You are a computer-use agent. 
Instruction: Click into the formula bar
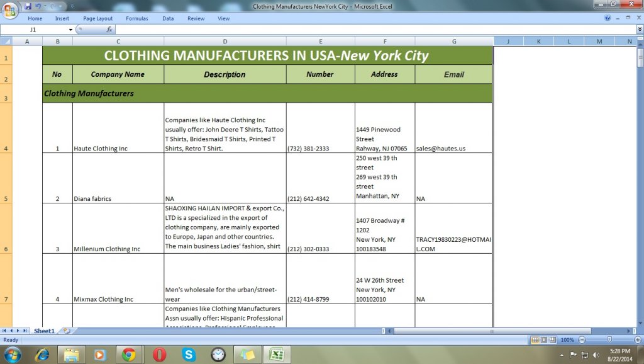(375, 30)
